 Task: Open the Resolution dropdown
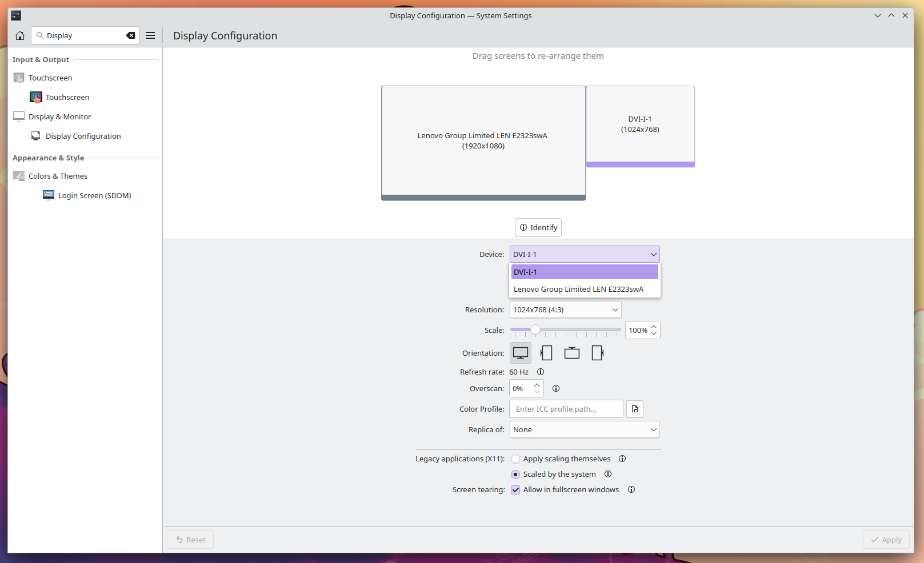tap(565, 309)
